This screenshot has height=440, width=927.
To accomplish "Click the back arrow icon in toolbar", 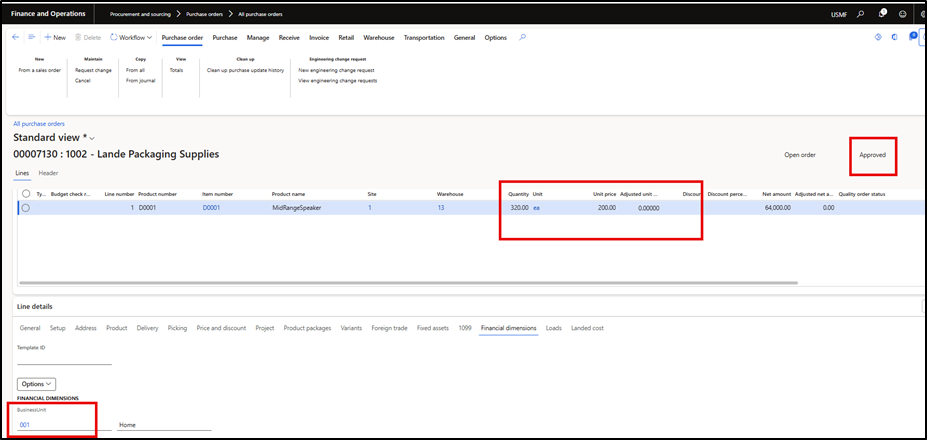I will point(15,37).
